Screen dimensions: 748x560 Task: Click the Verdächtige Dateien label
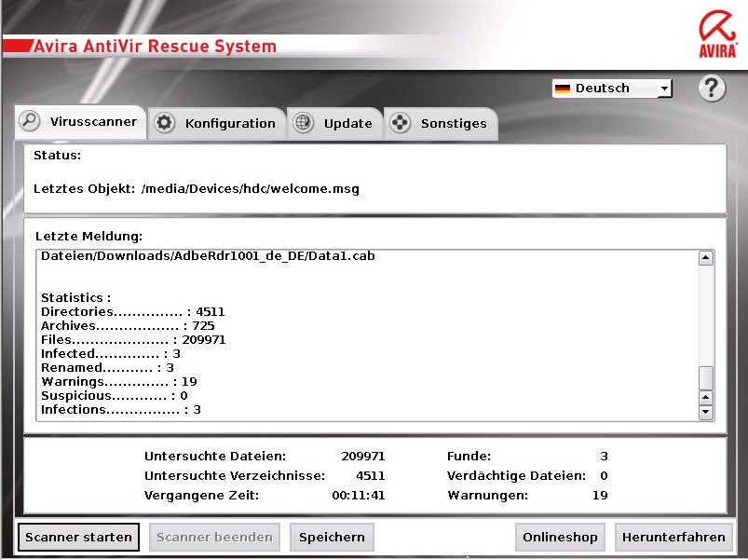tap(516, 476)
